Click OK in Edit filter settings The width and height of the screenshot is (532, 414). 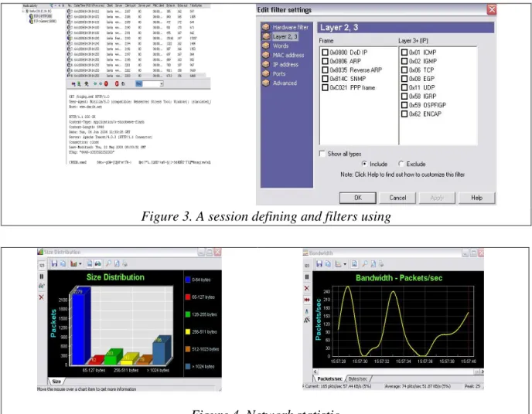(357, 198)
